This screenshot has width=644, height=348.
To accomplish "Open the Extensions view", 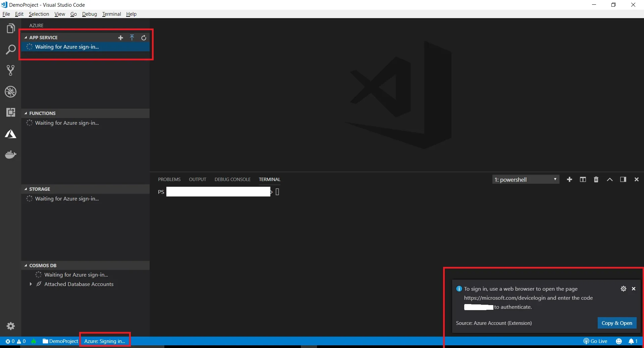I will [11, 112].
